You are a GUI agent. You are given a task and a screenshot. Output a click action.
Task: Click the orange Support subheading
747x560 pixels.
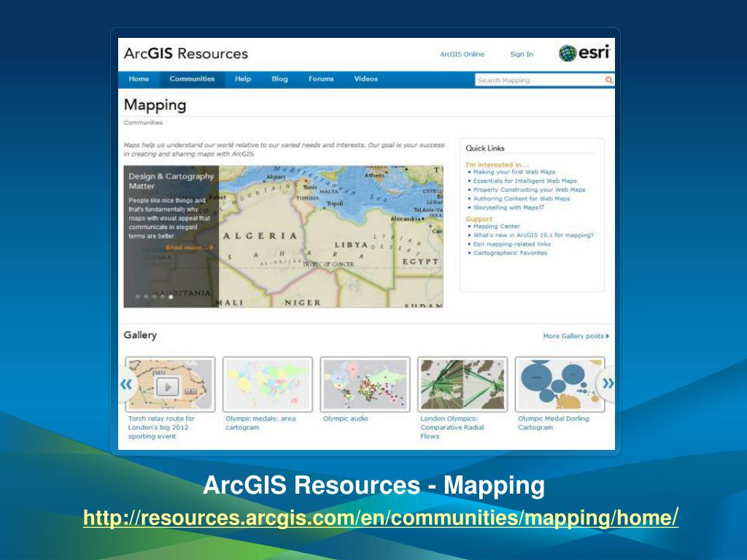coord(479,219)
